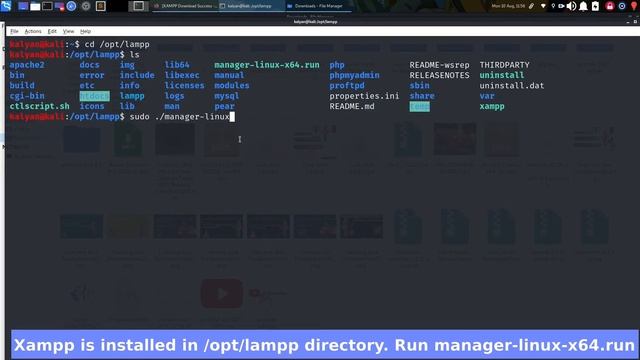This screenshot has width=640, height=360.
Task: Click 'RELEASENOTES' file name
Action: point(439,75)
